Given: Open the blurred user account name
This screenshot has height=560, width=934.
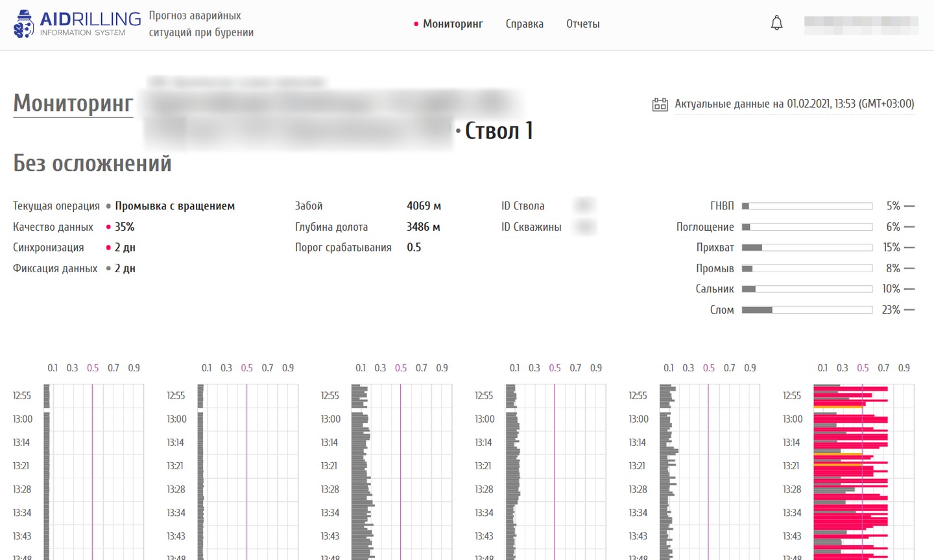Looking at the screenshot, I should tap(861, 25).
